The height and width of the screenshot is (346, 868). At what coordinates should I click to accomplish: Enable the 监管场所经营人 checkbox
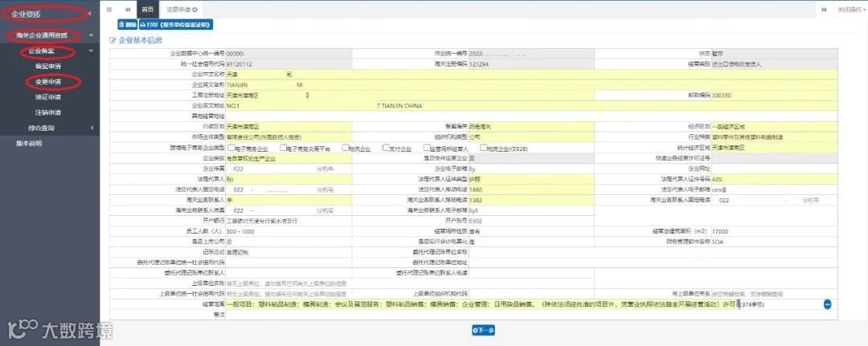[x=426, y=149]
